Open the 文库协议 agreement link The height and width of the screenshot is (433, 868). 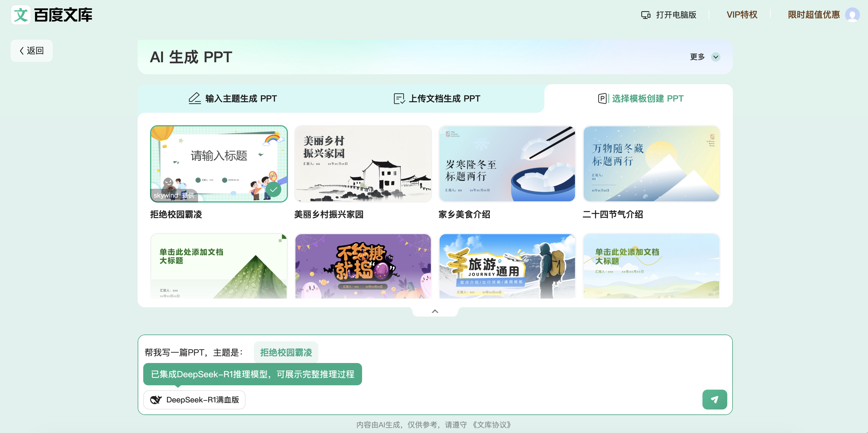tap(491, 425)
